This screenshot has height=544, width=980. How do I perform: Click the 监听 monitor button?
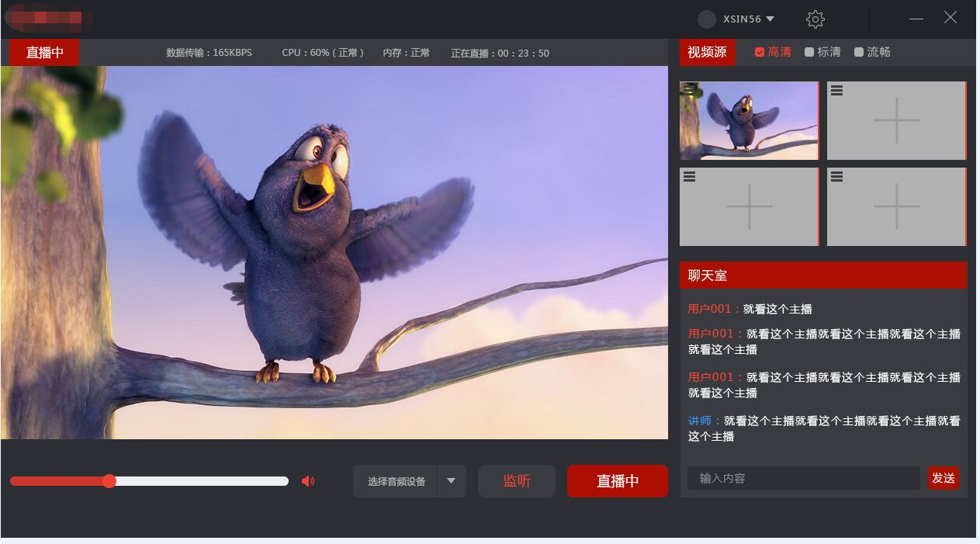tap(517, 481)
